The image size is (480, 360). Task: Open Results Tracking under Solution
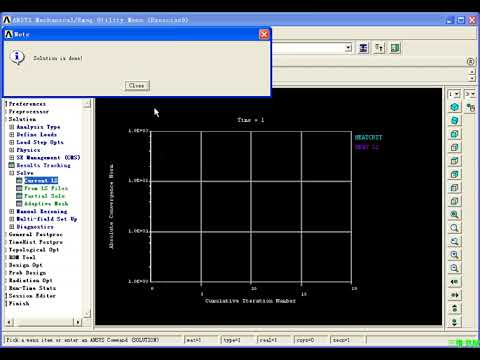pos(44,165)
